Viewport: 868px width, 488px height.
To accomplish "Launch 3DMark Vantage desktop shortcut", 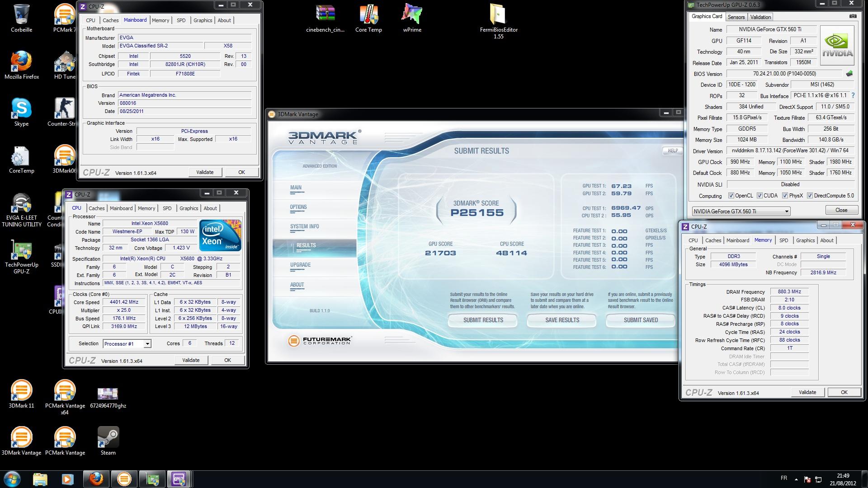I will [x=21, y=441].
